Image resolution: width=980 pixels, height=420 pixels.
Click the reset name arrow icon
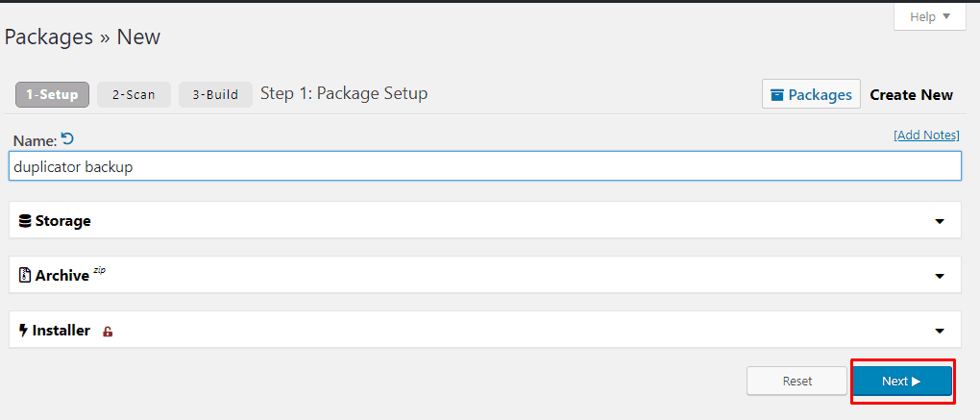click(x=67, y=138)
